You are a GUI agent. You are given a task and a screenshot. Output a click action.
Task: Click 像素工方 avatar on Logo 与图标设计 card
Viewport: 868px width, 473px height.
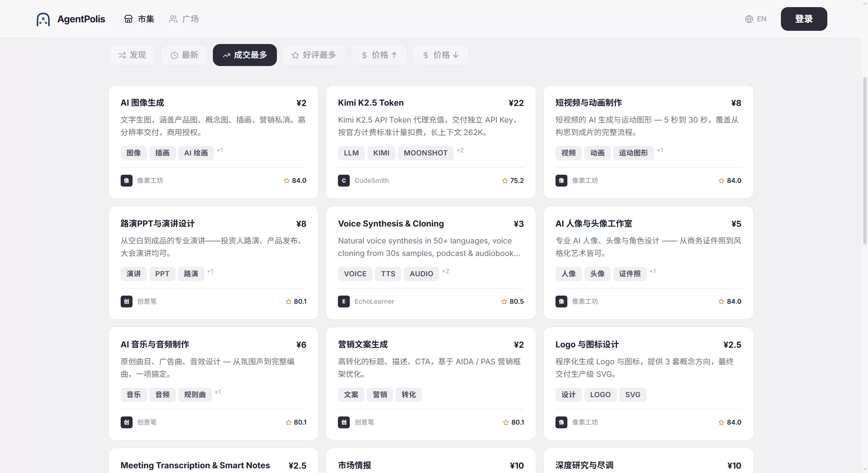(561, 422)
